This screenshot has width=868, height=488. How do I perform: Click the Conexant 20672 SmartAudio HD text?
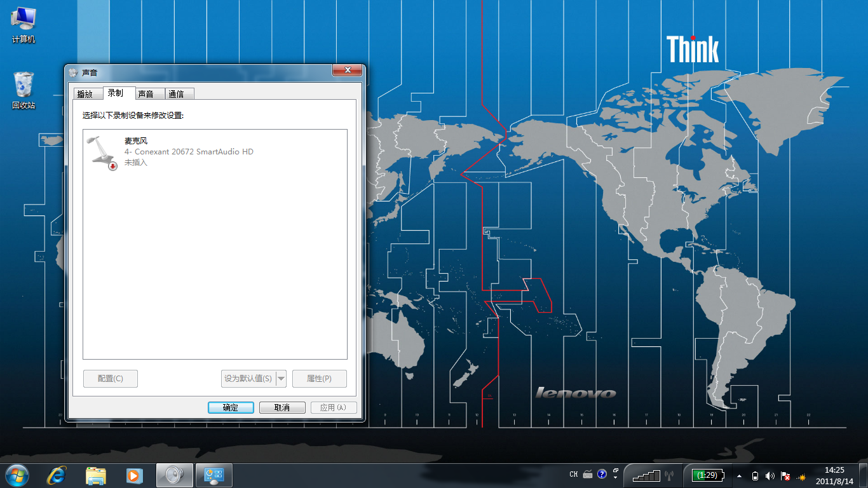(189, 152)
